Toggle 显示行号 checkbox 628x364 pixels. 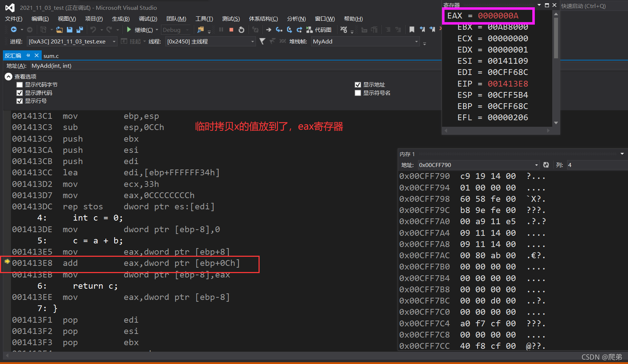coord(20,101)
